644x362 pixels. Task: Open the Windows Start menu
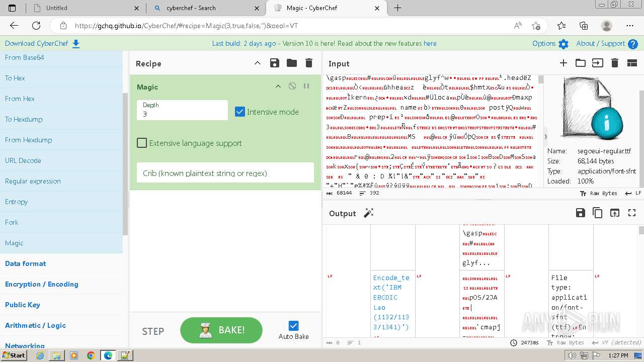14,355
